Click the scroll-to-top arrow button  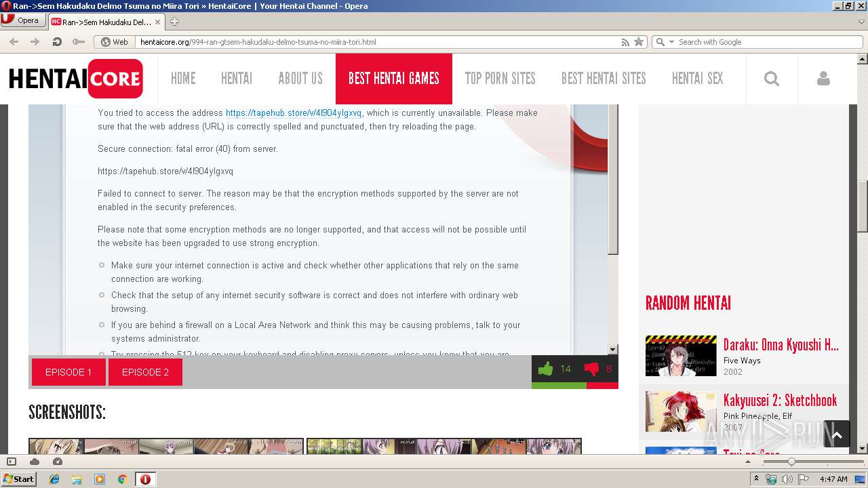[x=837, y=434]
